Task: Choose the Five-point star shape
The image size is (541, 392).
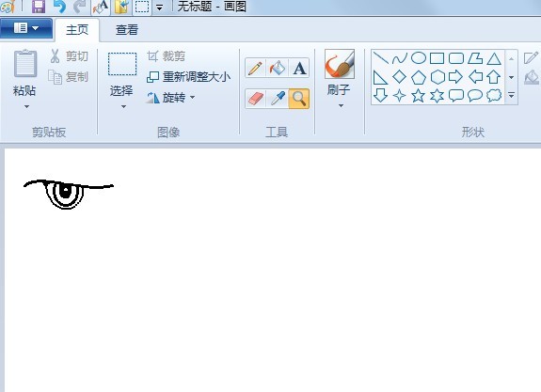Action: coord(418,96)
